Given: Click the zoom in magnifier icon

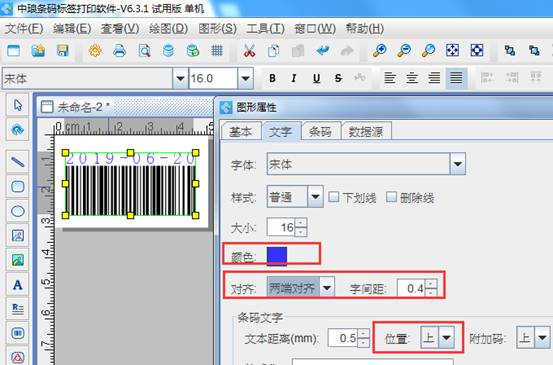Looking at the screenshot, I should (x=379, y=51).
